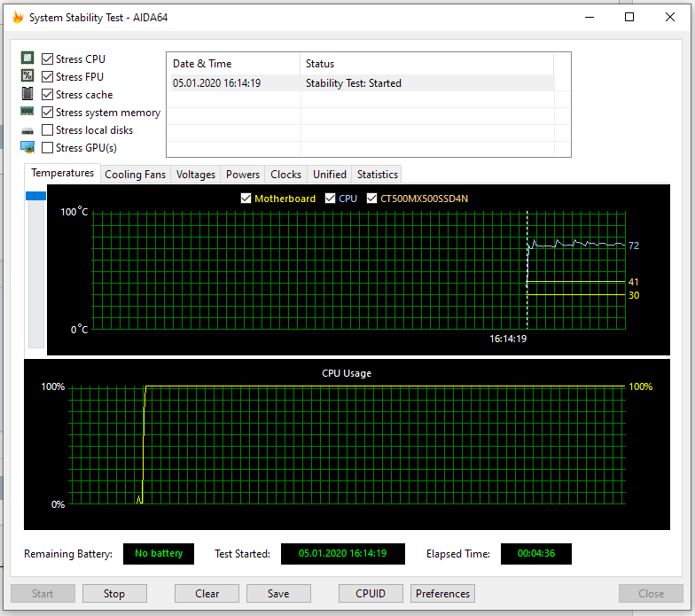Click the CPU chip icon beside Stress CPU
This screenshot has height=616, width=695.
coord(27,58)
